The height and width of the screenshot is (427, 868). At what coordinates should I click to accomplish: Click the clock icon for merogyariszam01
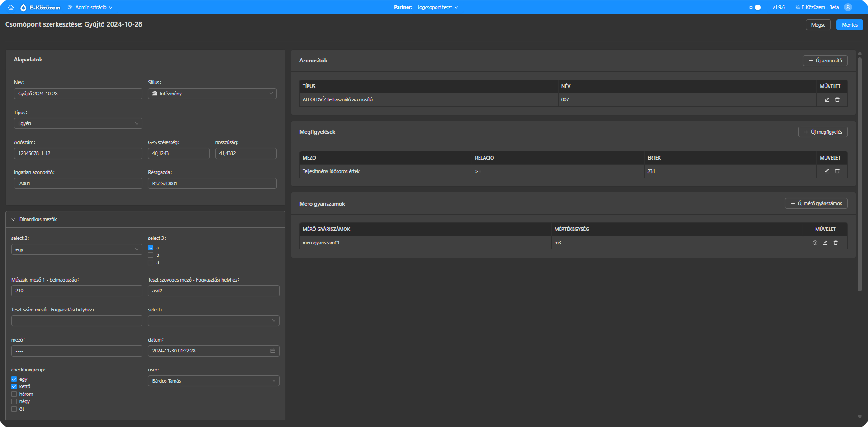tap(815, 243)
